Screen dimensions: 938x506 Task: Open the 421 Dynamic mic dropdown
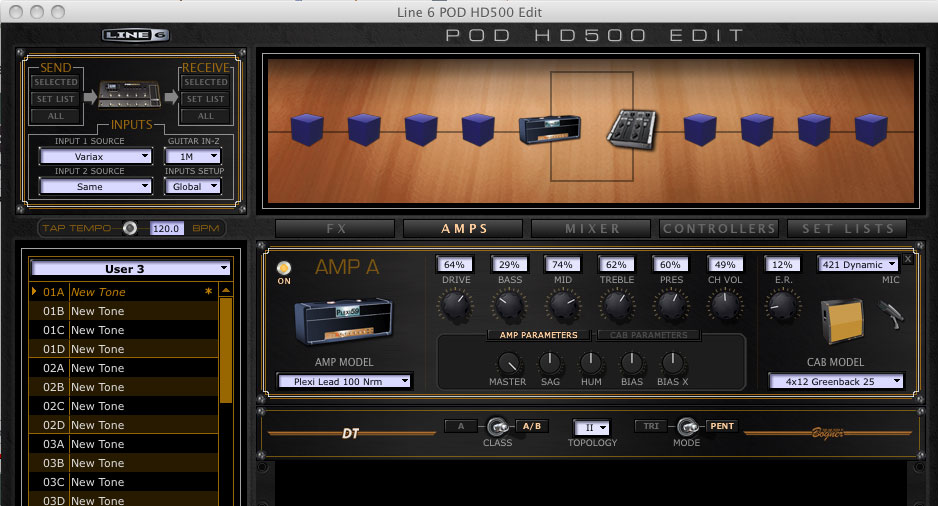[858, 264]
